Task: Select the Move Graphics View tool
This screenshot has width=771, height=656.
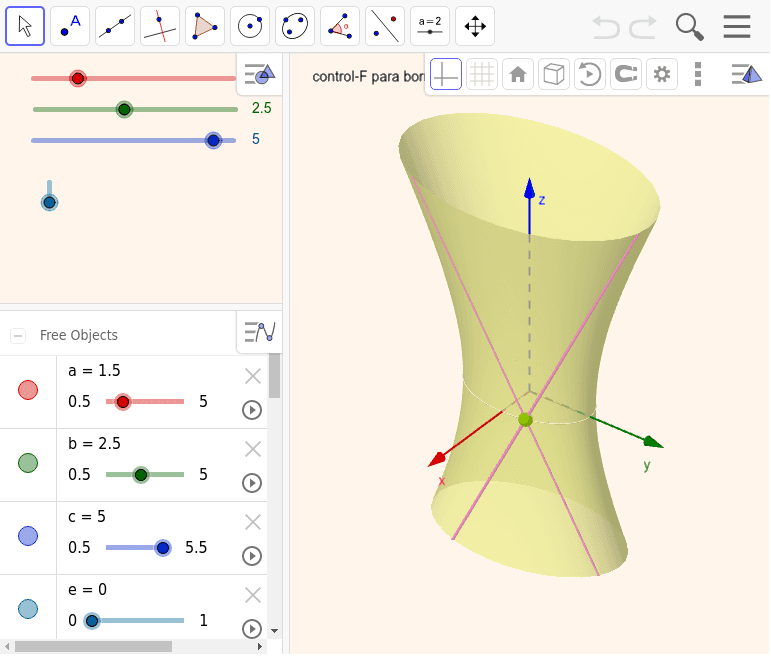Action: coord(475,26)
